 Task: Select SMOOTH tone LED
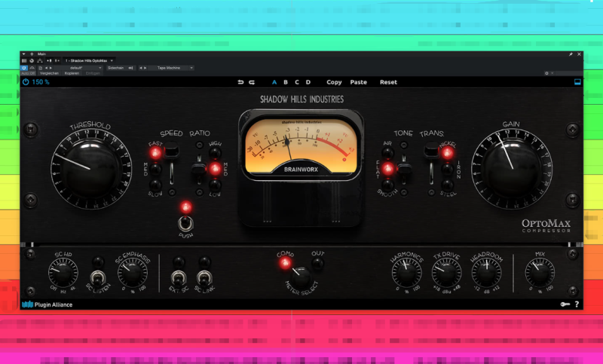click(387, 185)
